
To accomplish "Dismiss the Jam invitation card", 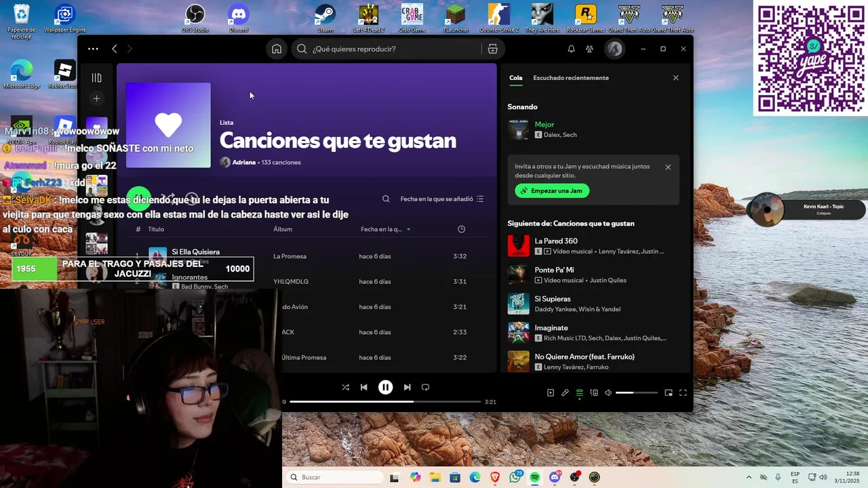I will click(668, 167).
